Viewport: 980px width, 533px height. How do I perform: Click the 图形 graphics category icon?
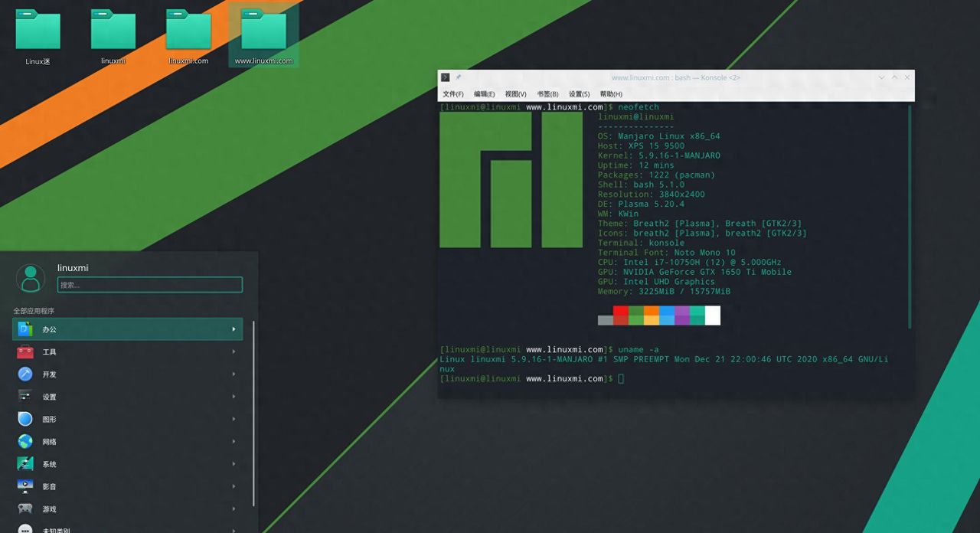24,419
